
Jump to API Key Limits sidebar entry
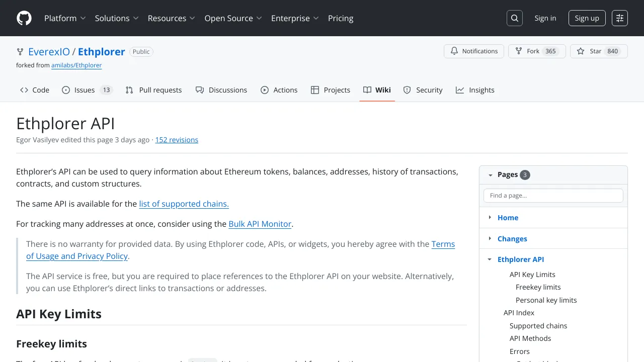pyautogui.click(x=532, y=275)
